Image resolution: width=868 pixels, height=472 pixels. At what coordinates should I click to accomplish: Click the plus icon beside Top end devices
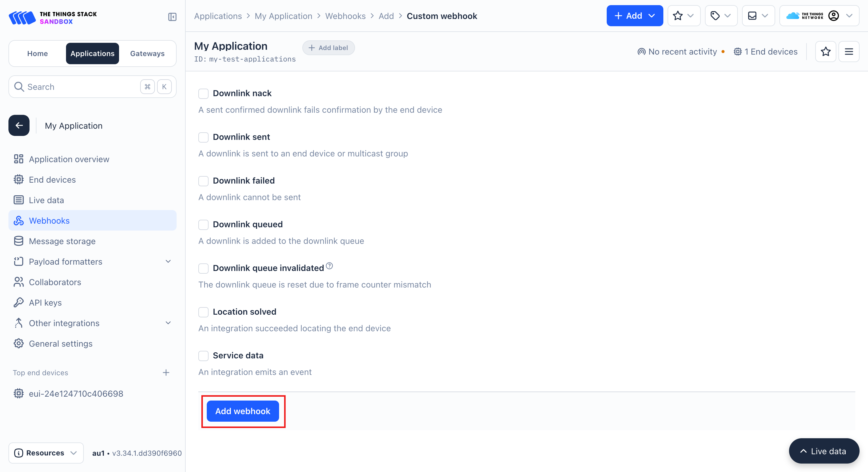(x=166, y=372)
